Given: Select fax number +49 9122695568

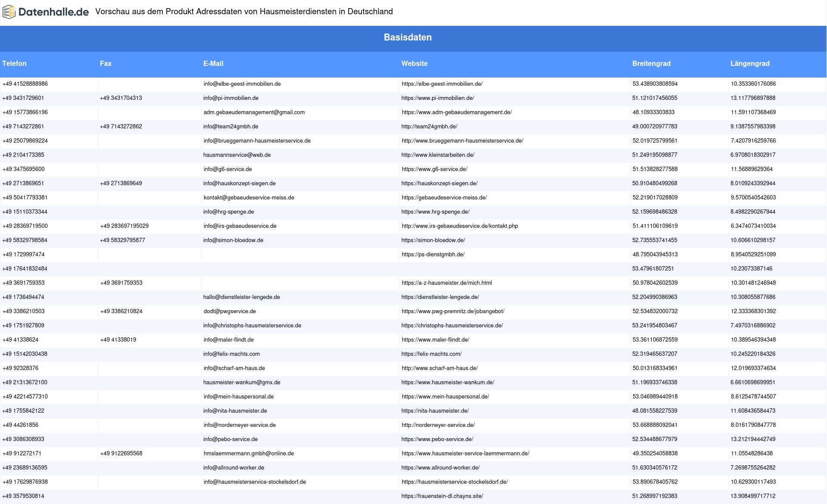Looking at the screenshot, I should [121, 454].
